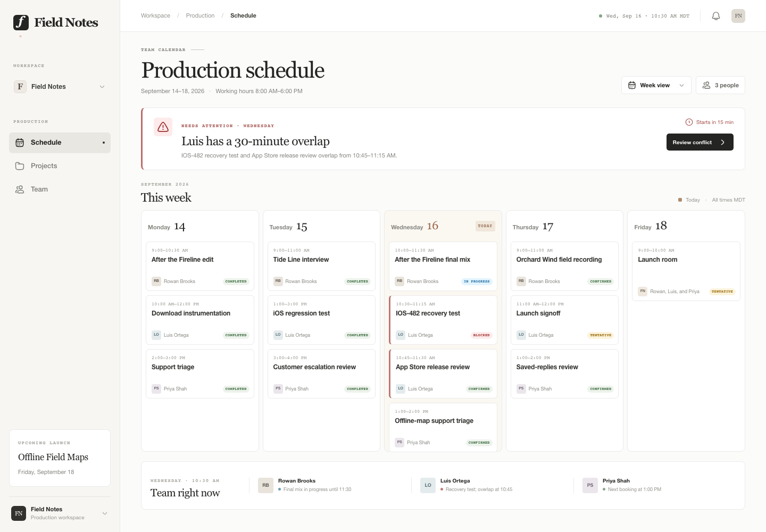Click the people icon in 3 people button

pyautogui.click(x=706, y=85)
